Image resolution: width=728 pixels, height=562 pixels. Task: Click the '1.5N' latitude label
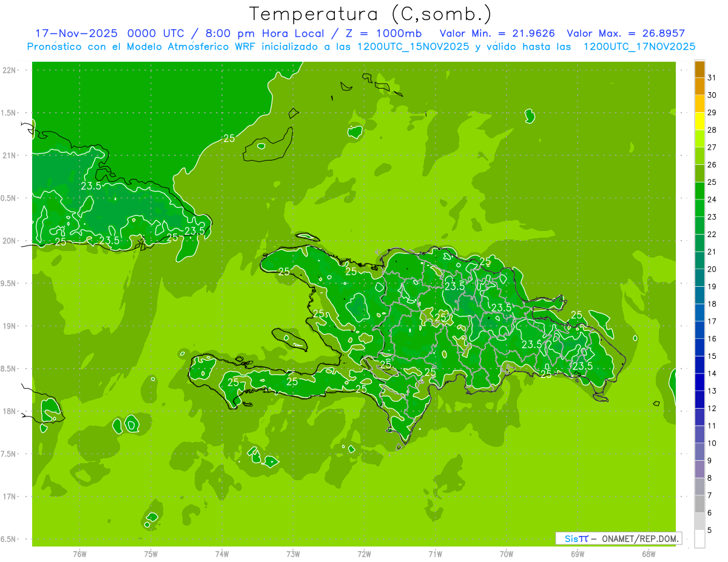[x=8, y=113]
